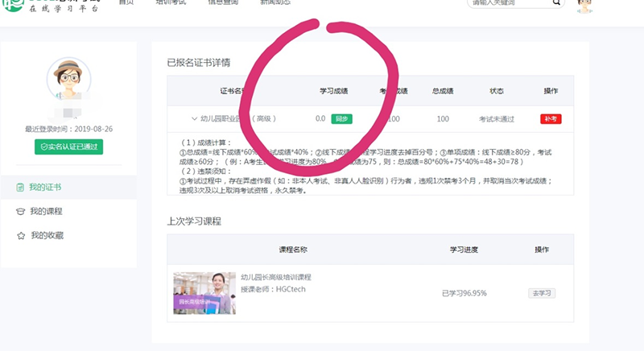
Task: Select 我的课程 text in the sidebar
Action: point(46,212)
